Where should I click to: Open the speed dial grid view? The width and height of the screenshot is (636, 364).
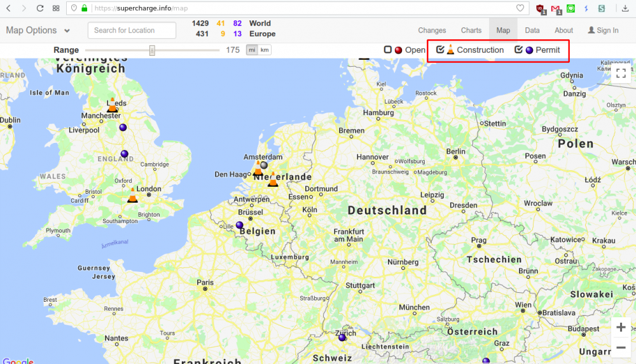point(56,8)
